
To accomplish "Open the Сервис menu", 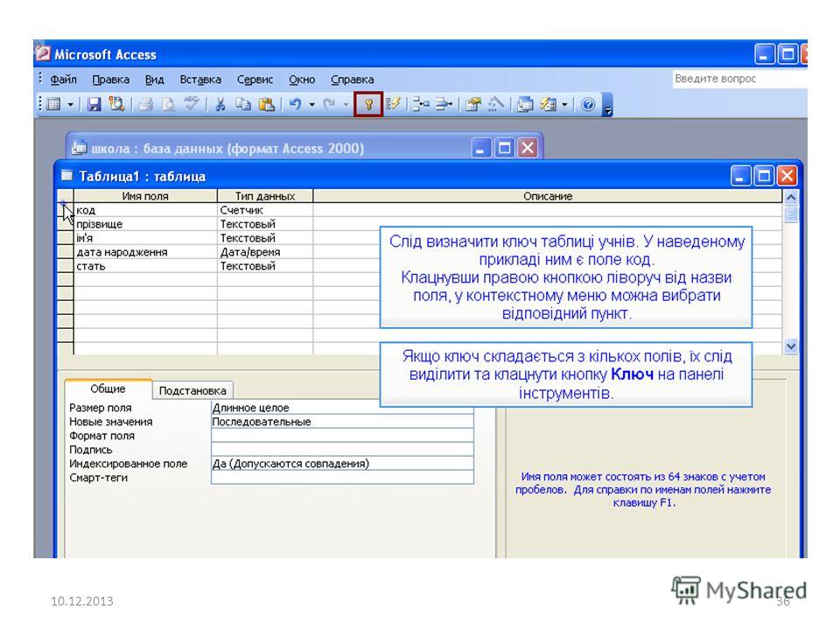I will [255, 80].
